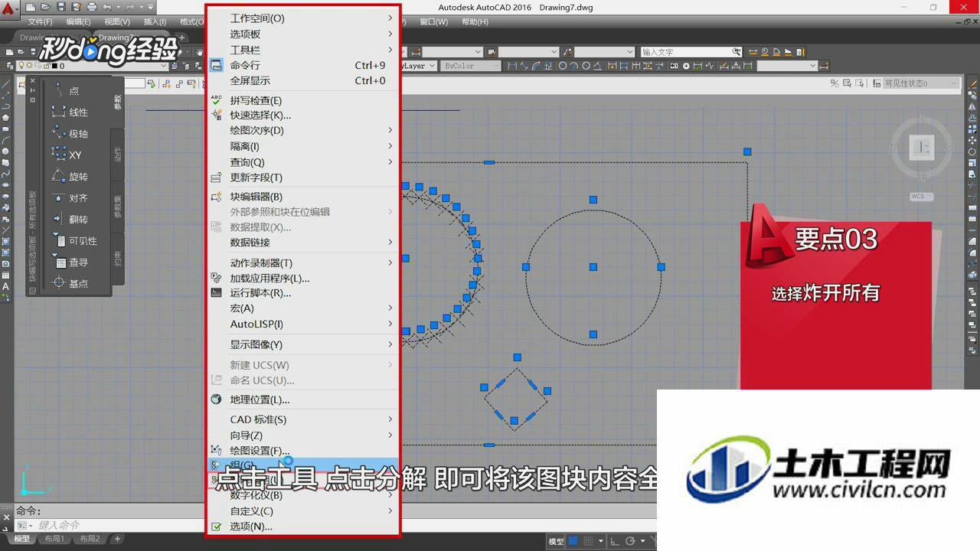This screenshot has height=551, width=980.
Task: Choose 快速选择(K) from the menu
Action: tap(302, 115)
